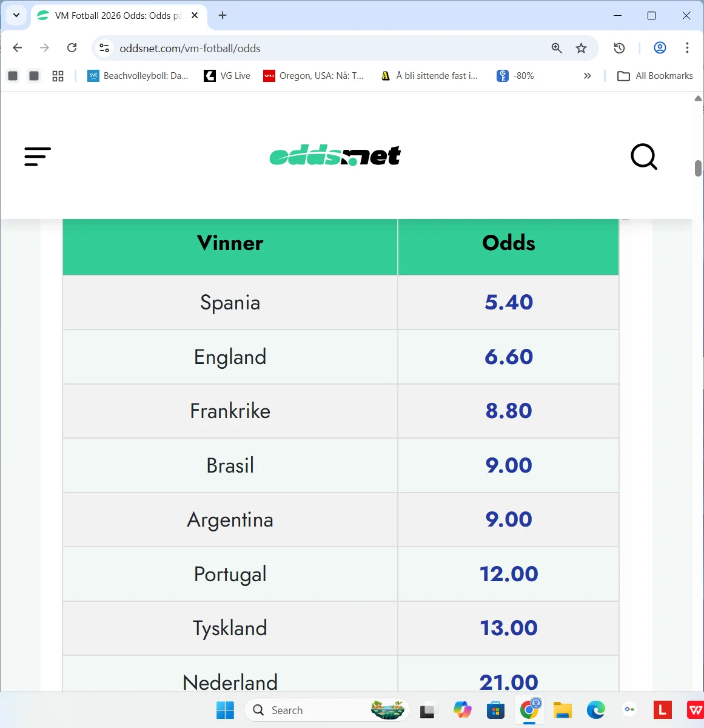This screenshot has height=728, width=704.
Task: Click the zoom magnifier in the address bar
Action: tap(556, 48)
